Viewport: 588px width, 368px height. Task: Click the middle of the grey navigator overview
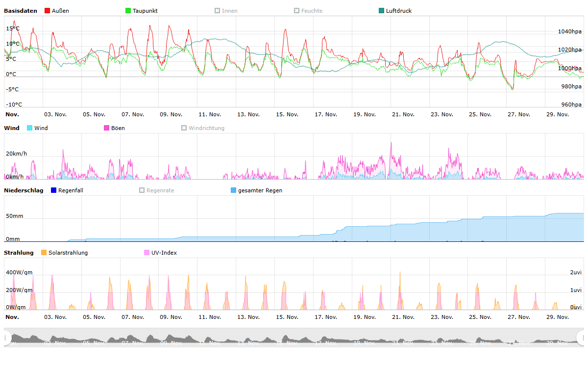click(294, 338)
